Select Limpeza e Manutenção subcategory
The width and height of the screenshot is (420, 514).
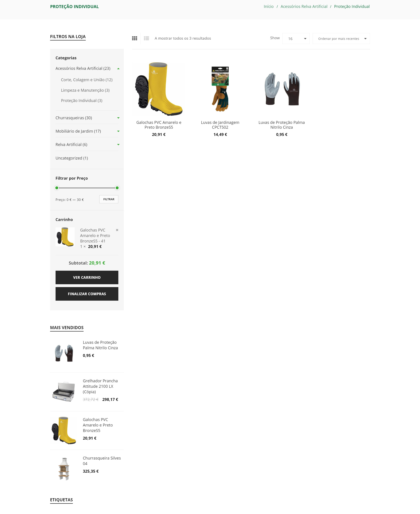pos(85,90)
